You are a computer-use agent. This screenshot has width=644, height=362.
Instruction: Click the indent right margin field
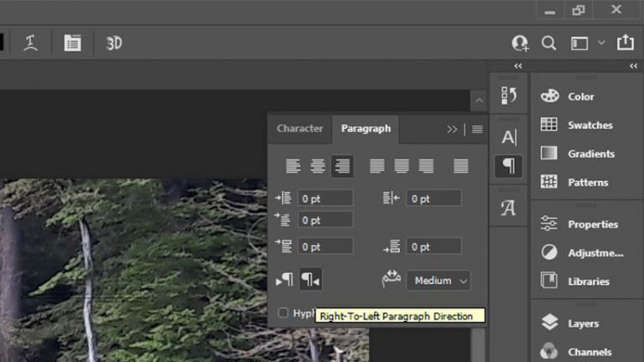tap(434, 199)
